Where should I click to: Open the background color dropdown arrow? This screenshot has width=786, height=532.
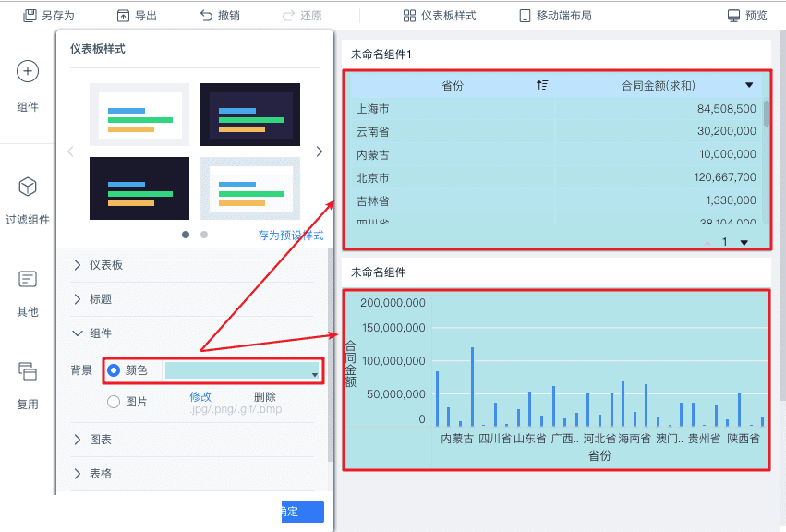(x=315, y=375)
